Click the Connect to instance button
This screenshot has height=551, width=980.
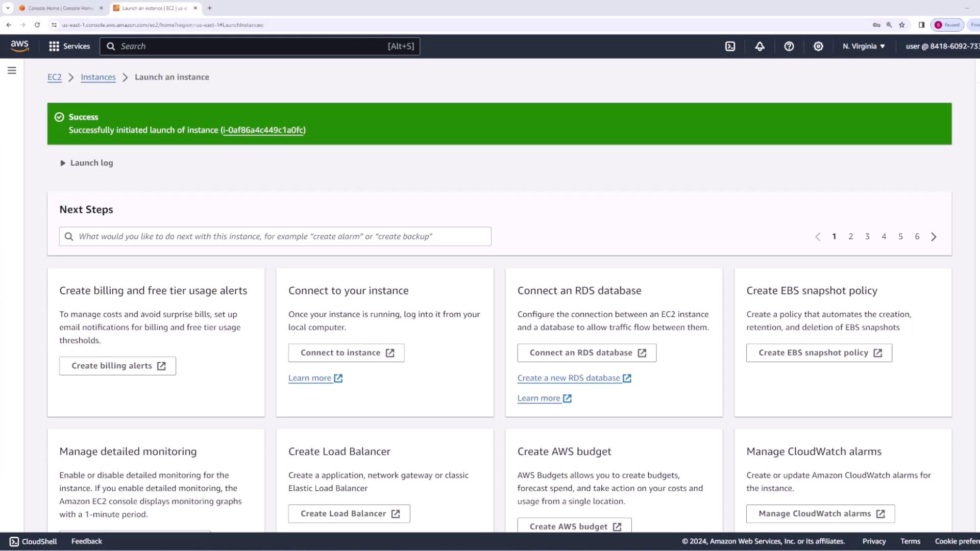346,353
